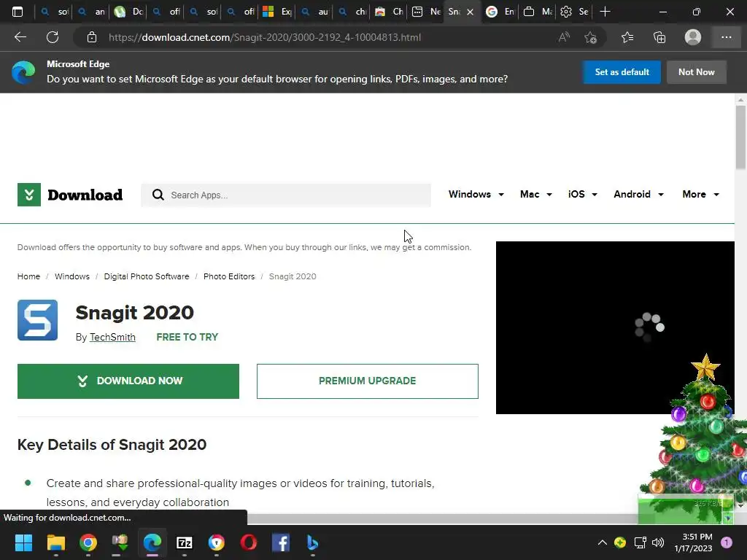Show hidden system tray icons
The height and width of the screenshot is (560, 747).
coord(602,542)
